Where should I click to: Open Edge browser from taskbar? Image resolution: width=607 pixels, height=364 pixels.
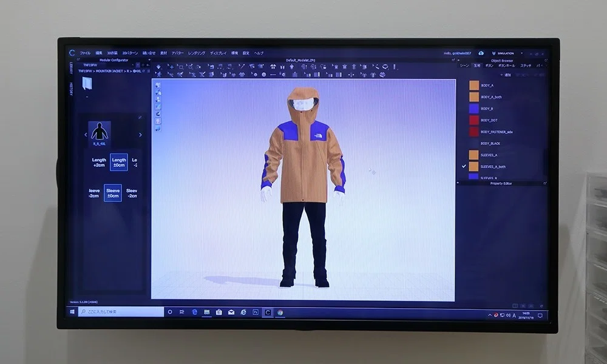(x=195, y=312)
